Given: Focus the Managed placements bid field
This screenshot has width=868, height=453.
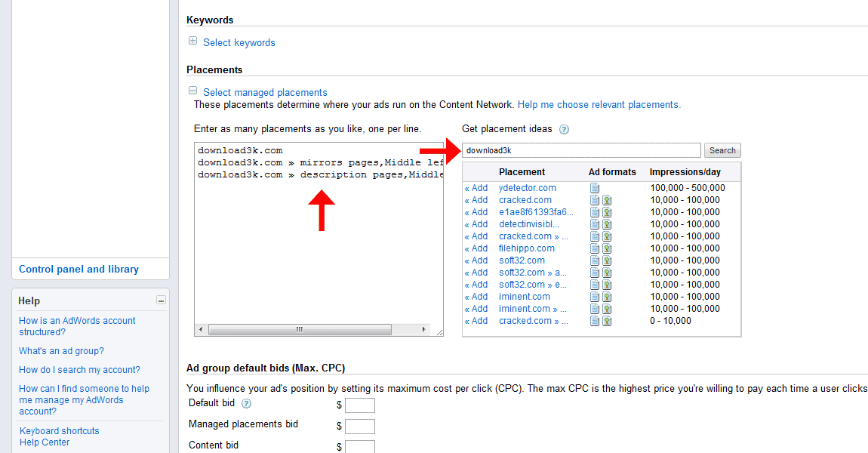Looking at the screenshot, I should click(x=360, y=427).
